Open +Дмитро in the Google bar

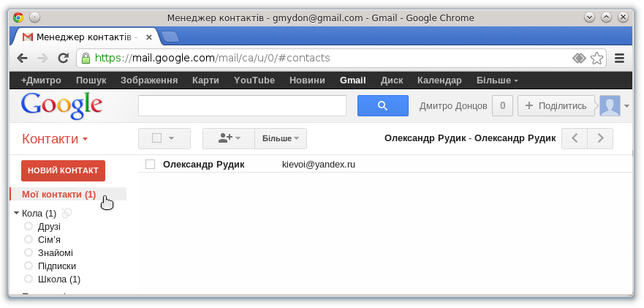(41, 80)
